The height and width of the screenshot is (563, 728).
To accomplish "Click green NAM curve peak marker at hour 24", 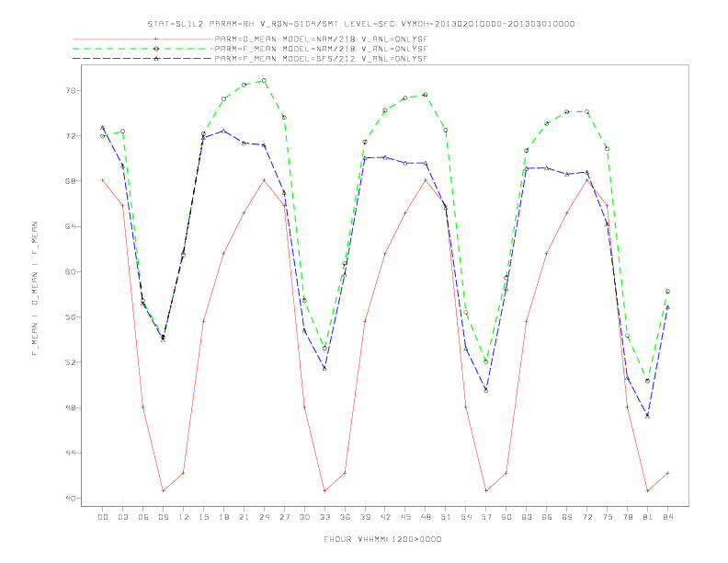I will click(264, 80).
